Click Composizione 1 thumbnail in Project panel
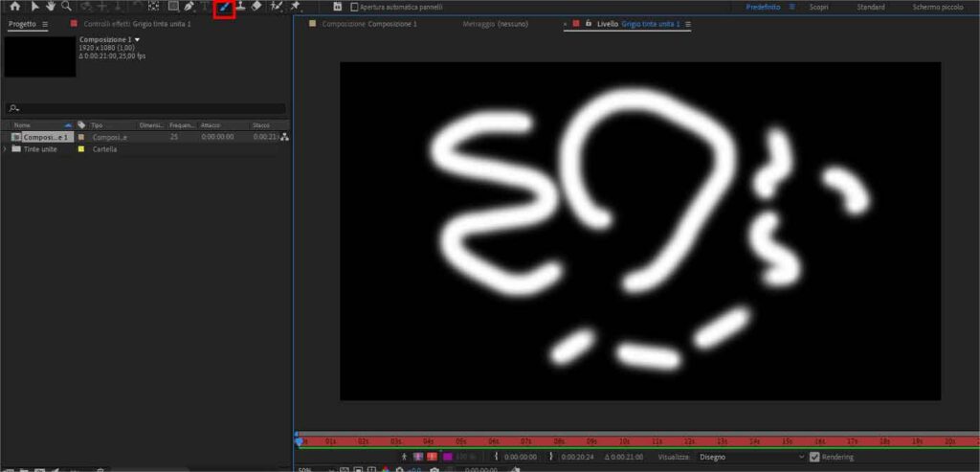Screen dimensions: 980x472 [x=40, y=56]
